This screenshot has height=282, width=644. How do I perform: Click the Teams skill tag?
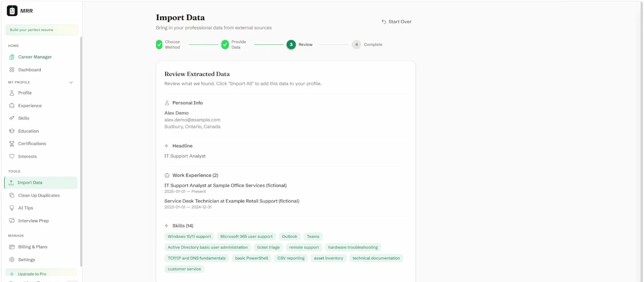pos(313,237)
